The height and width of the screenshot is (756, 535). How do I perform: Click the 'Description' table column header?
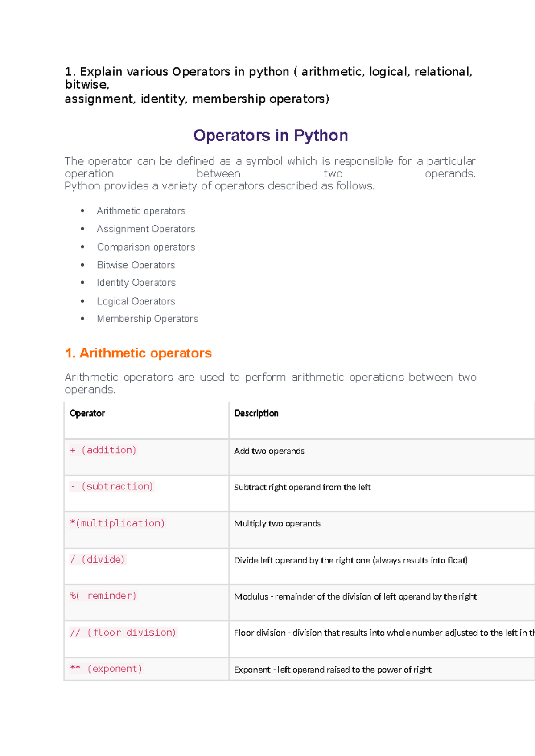pyautogui.click(x=256, y=413)
